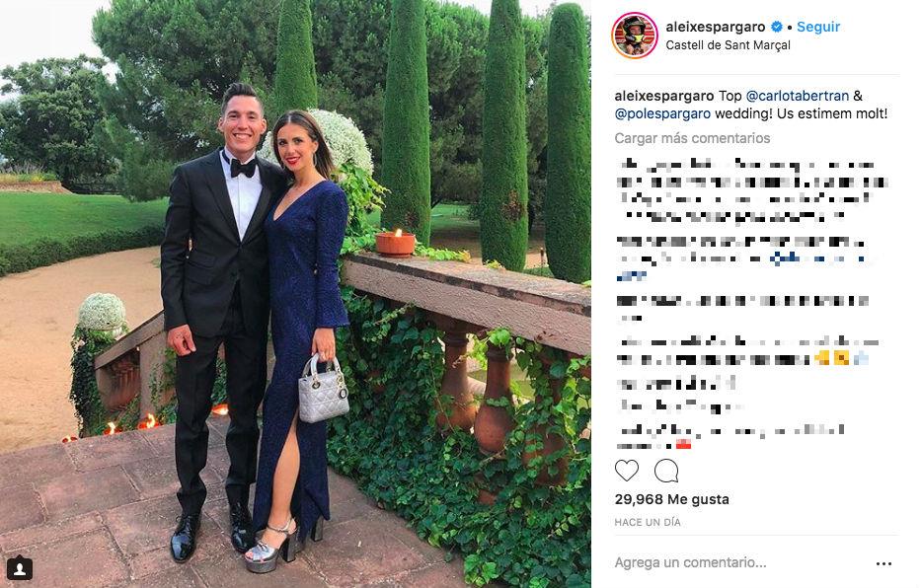Screen dimensions: 921x588
Task: Click the Seguir follow button
Action: (818, 27)
